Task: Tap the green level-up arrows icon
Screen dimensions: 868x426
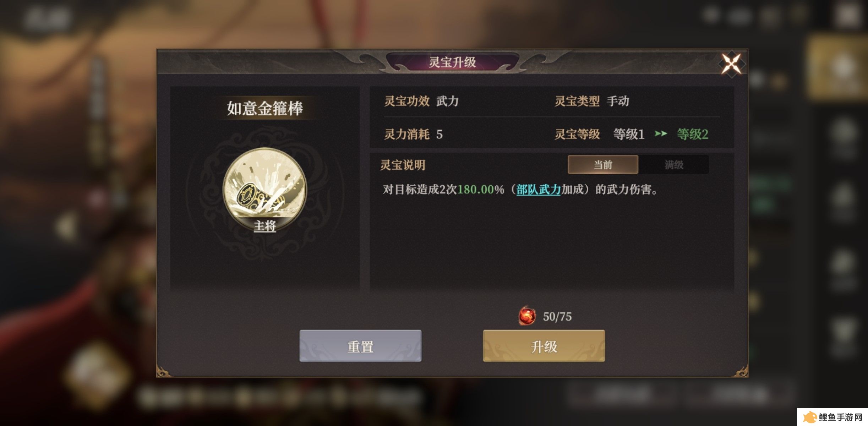Action: point(661,134)
